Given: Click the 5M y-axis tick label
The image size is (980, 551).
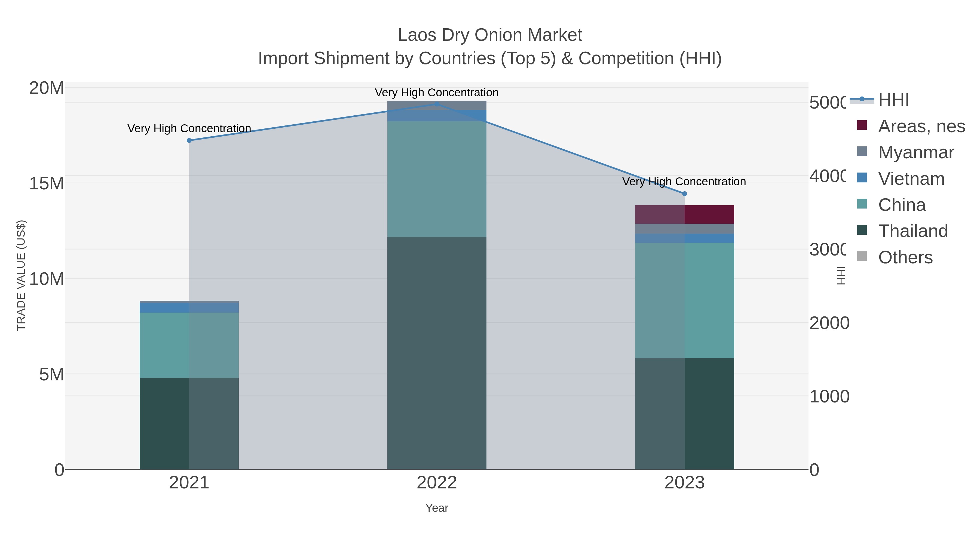Looking at the screenshot, I should click(x=51, y=375).
